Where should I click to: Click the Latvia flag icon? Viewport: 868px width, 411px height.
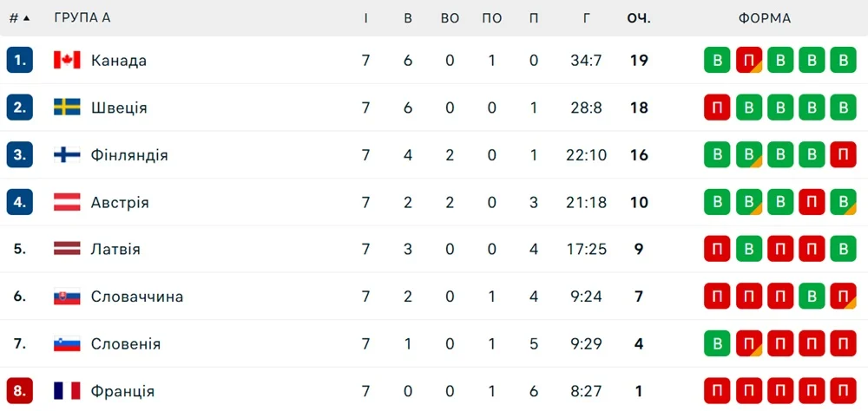click(67, 250)
